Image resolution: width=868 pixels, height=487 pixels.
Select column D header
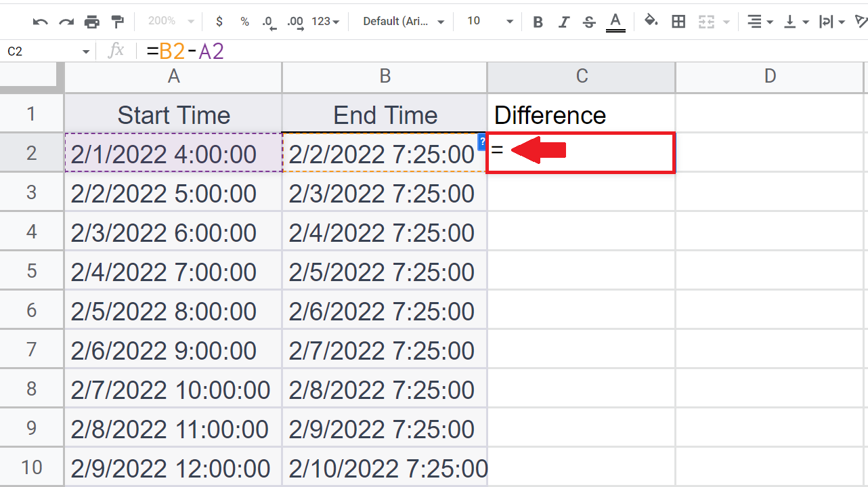coord(771,77)
